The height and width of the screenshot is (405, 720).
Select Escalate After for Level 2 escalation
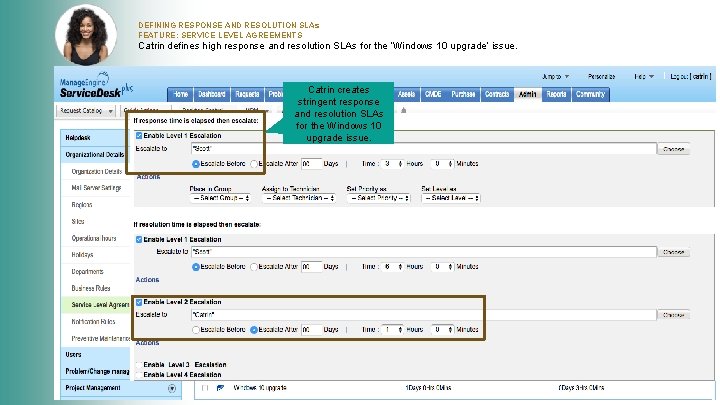(x=253, y=330)
